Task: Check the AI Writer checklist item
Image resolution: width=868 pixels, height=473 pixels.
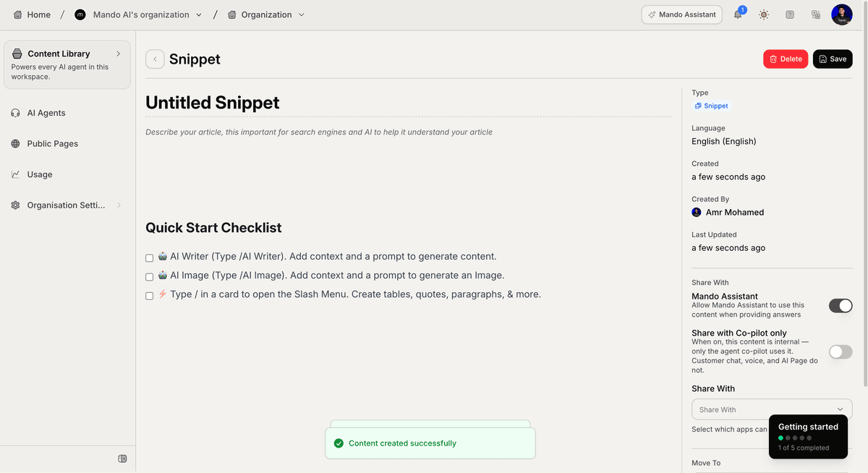Action: tap(149, 257)
